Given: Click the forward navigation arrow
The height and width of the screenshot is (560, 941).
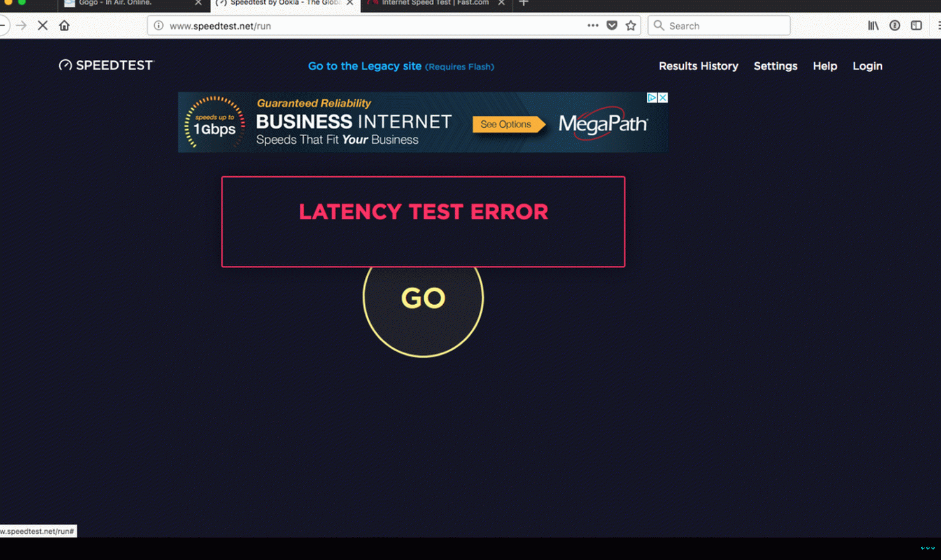Looking at the screenshot, I should 21,25.
